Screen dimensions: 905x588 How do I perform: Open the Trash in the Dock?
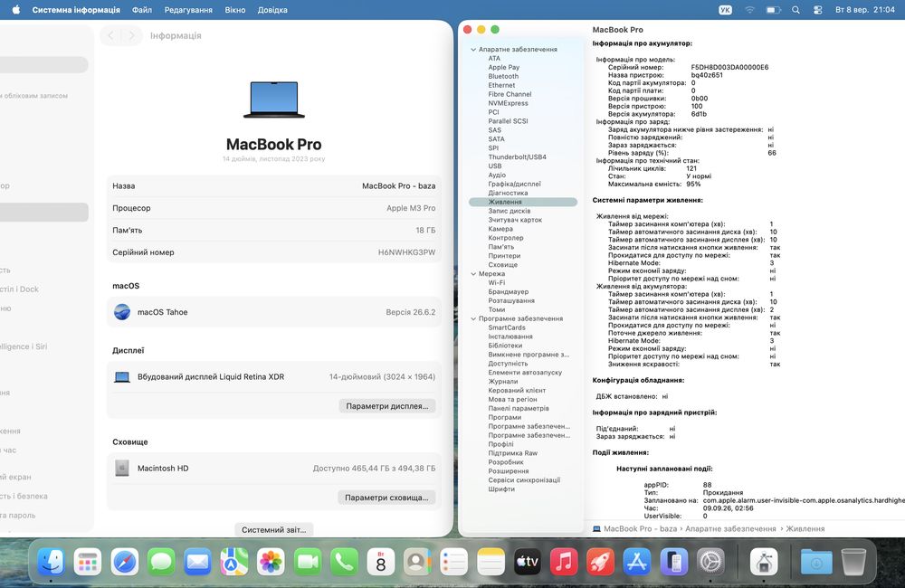853,562
